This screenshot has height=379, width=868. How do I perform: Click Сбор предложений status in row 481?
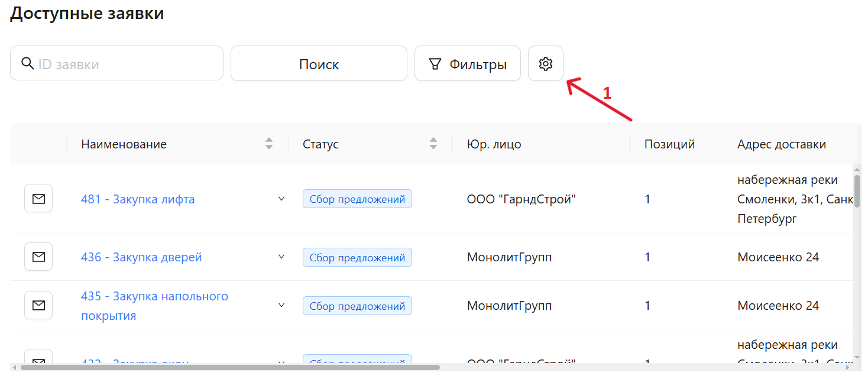point(357,199)
